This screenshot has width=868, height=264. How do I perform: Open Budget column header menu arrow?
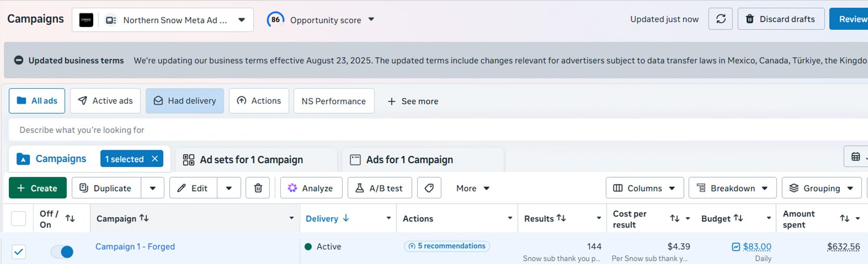(769, 218)
